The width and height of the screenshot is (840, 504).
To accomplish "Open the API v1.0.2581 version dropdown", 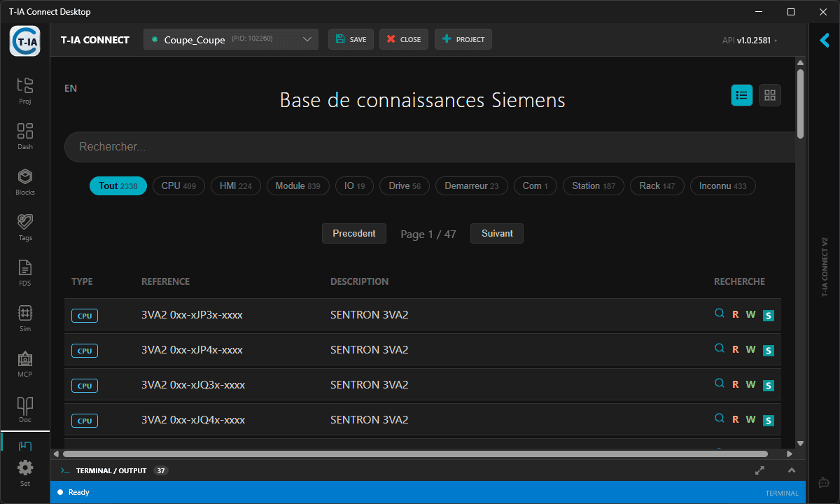I will 749,41.
